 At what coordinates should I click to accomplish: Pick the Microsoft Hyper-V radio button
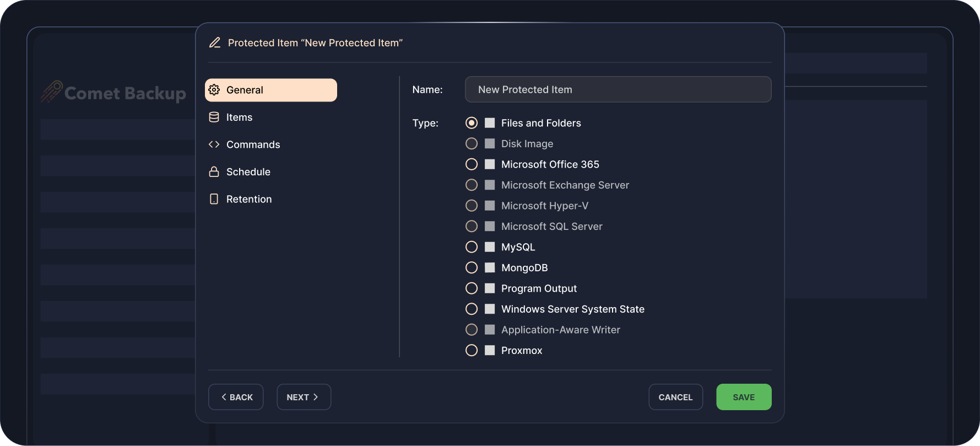click(x=472, y=206)
